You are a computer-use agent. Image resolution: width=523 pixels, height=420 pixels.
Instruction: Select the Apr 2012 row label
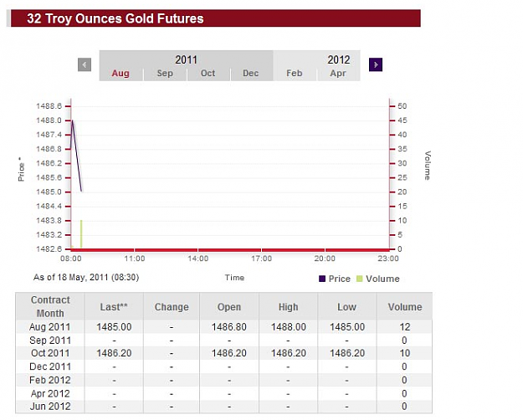pyautogui.click(x=50, y=394)
